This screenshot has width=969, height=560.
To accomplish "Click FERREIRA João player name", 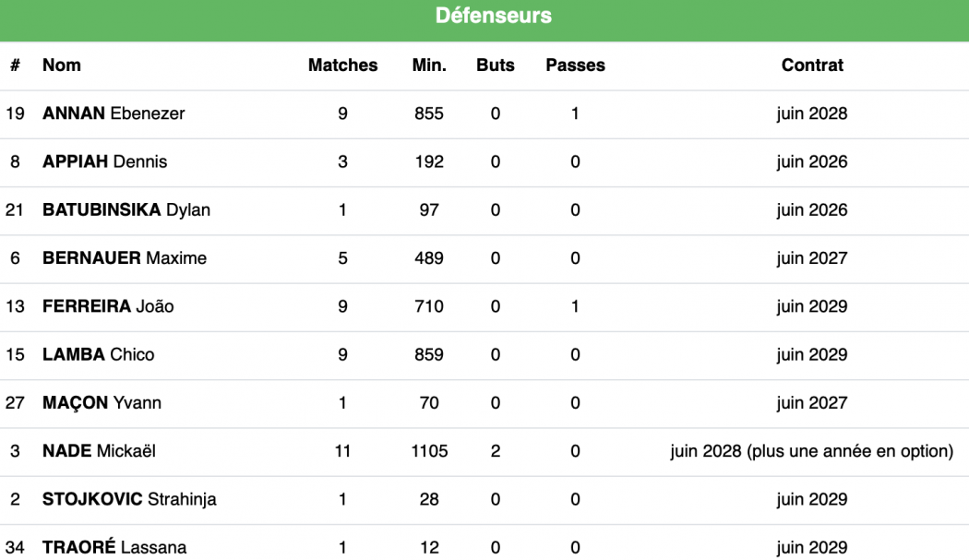I will pos(108,306).
